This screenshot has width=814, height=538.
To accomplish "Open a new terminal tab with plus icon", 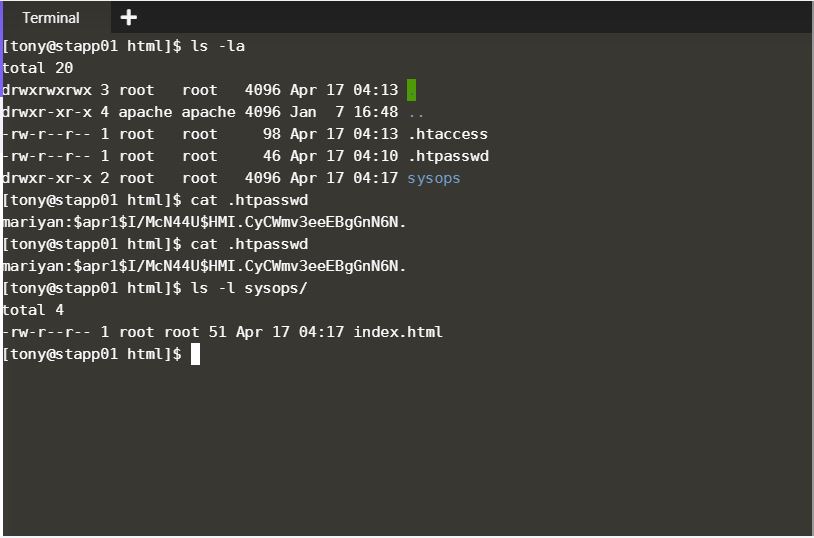I will [128, 17].
